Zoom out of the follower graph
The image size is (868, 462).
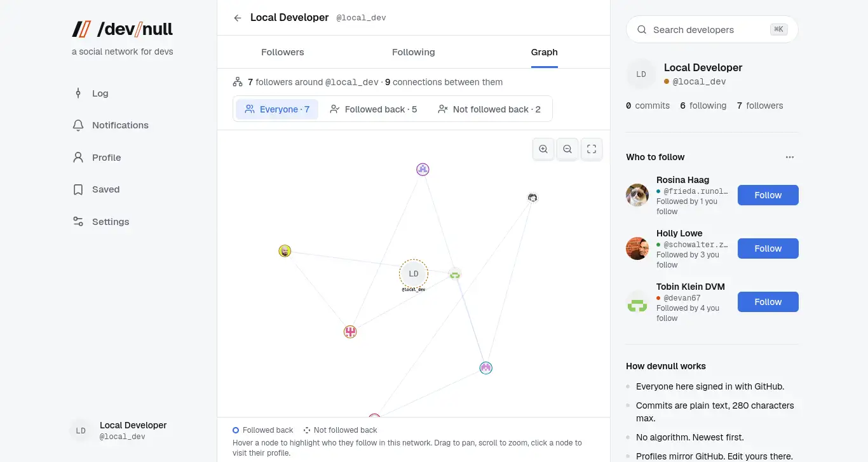[567, 149]
